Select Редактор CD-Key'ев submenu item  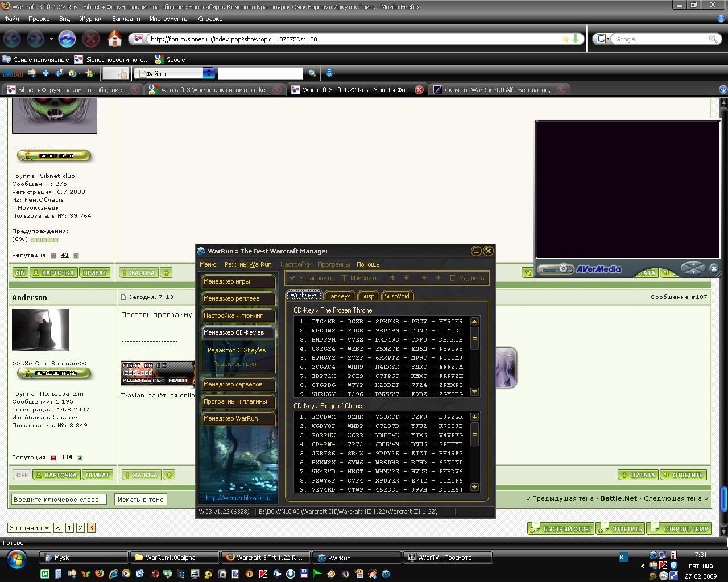click(237, 350)
